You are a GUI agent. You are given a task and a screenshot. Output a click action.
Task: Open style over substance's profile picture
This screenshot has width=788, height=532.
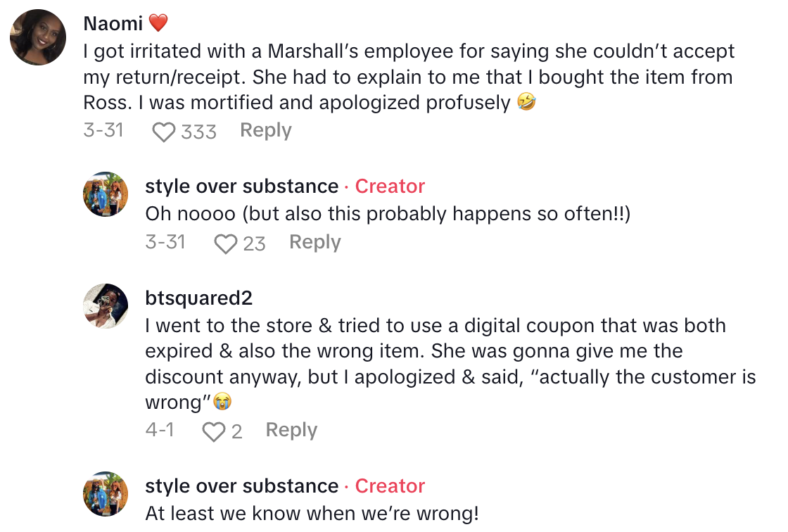tap(106, 194)
